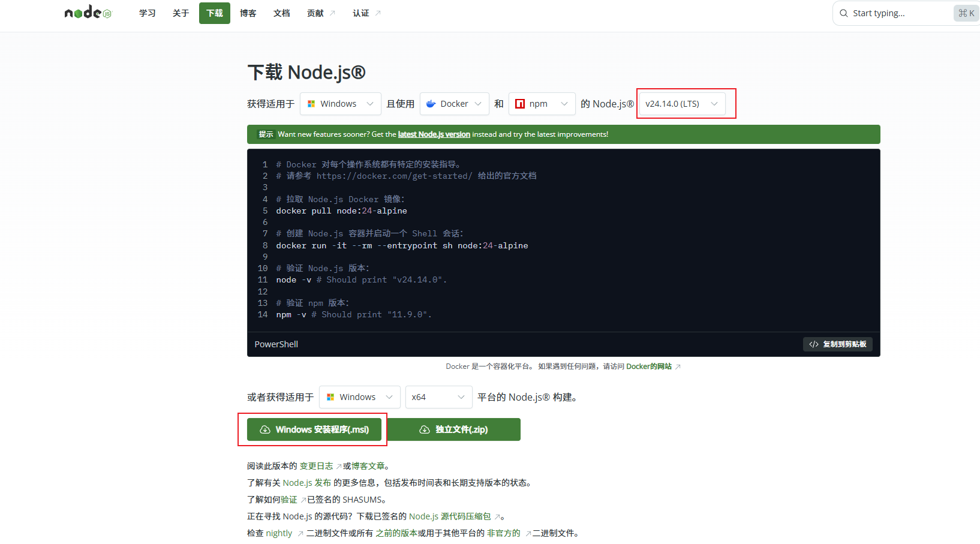Open the 验证 SHASUMS link
Screen dimensions: 980x544
289,500
